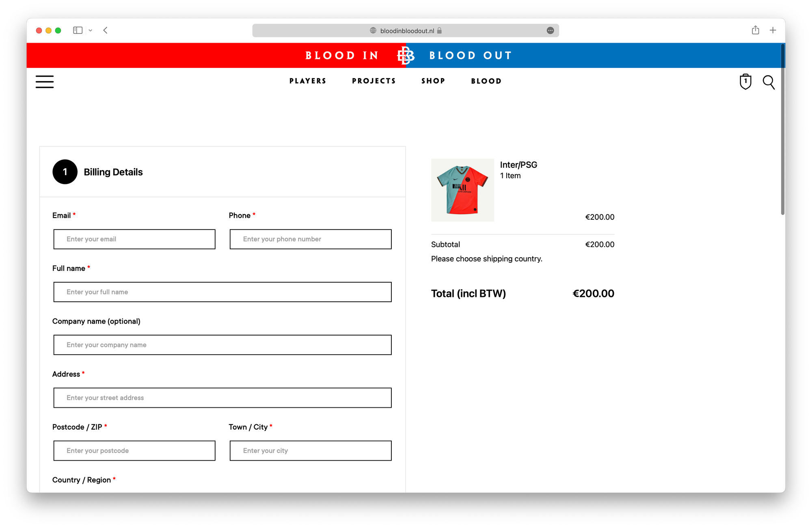Click the Postcode / ZIP field
The height and width of the screenshot is (528, 812).
point(134,451)
